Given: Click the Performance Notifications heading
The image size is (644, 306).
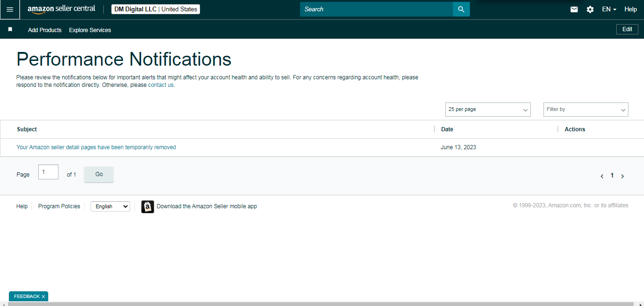Looking at the screenshot, I should [124, 59].
